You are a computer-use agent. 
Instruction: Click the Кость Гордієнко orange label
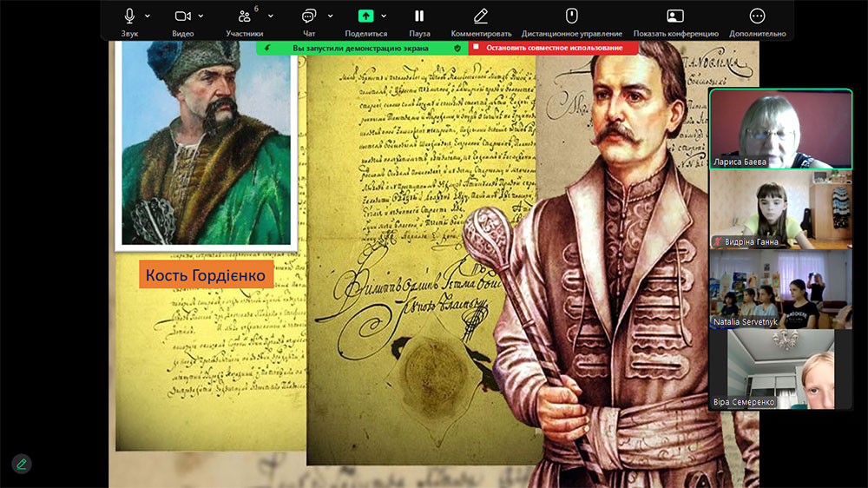point(206,274)
